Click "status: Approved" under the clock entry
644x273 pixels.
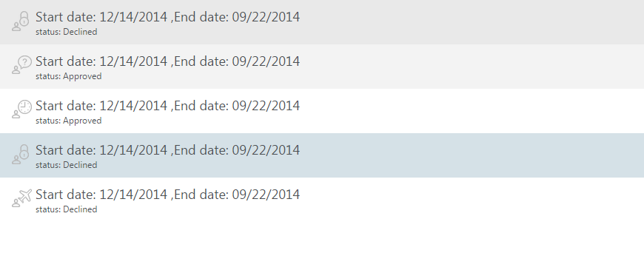click(x=69, y=121)
